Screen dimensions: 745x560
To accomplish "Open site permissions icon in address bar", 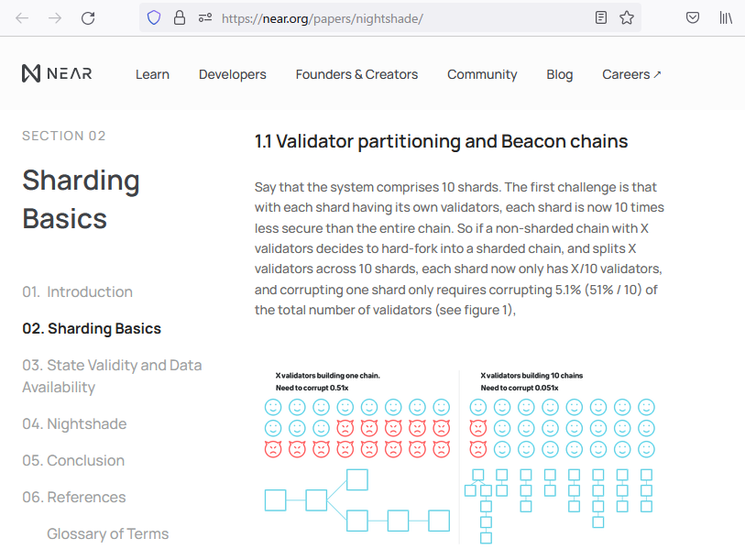I will point(205,17).
